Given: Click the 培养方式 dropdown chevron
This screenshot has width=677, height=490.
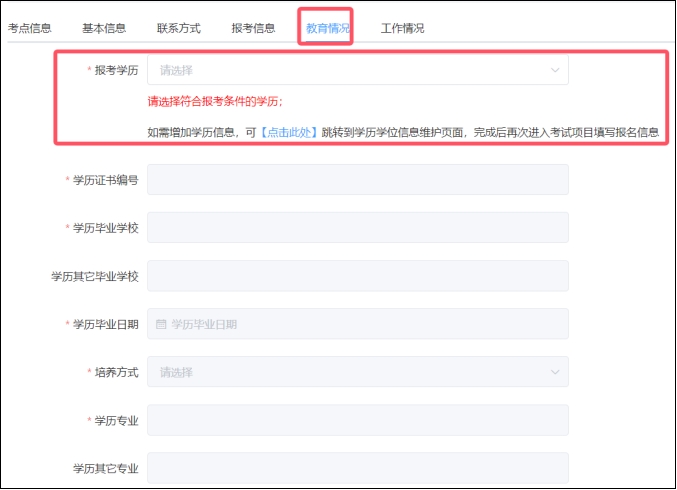Looking at the screenshot, I should click(x=555, y=372).
